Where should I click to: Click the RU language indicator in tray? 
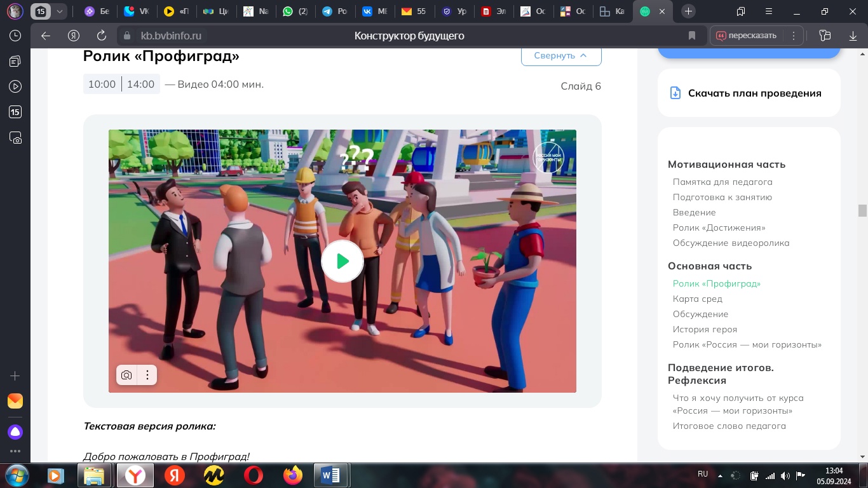point(703,474)
